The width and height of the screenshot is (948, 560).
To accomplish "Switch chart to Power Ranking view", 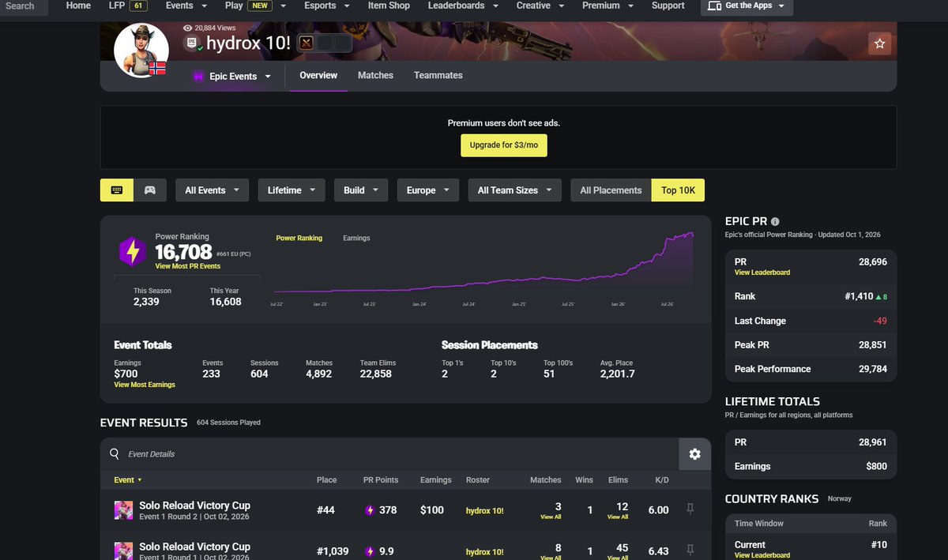I will (x=299, y=238).
